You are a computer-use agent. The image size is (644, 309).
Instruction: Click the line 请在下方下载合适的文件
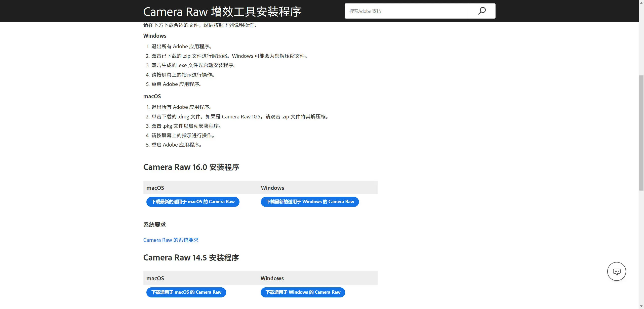point(200,25)
